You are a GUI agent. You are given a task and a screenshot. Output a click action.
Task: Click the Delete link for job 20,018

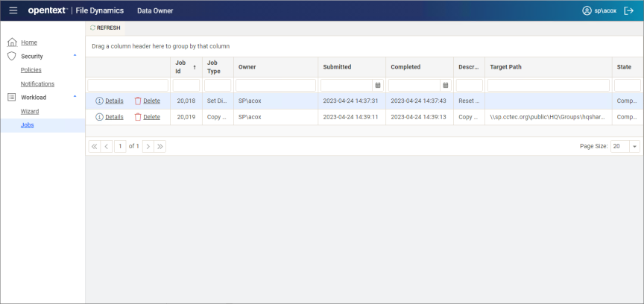151,101
